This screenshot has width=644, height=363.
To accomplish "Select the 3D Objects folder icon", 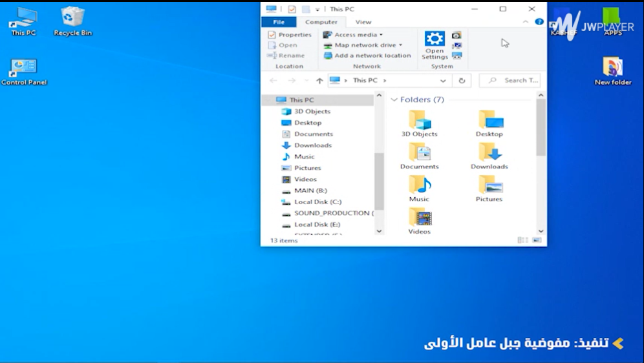I will click(x=420, y=123).
